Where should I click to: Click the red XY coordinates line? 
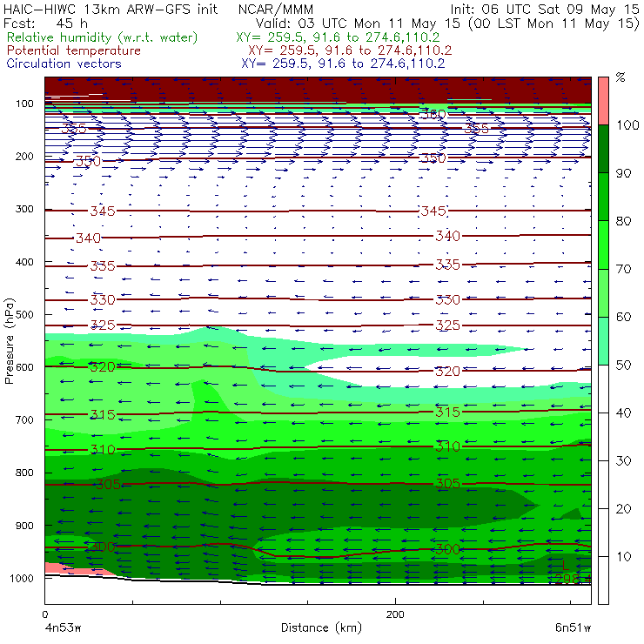tap(350, 50)
